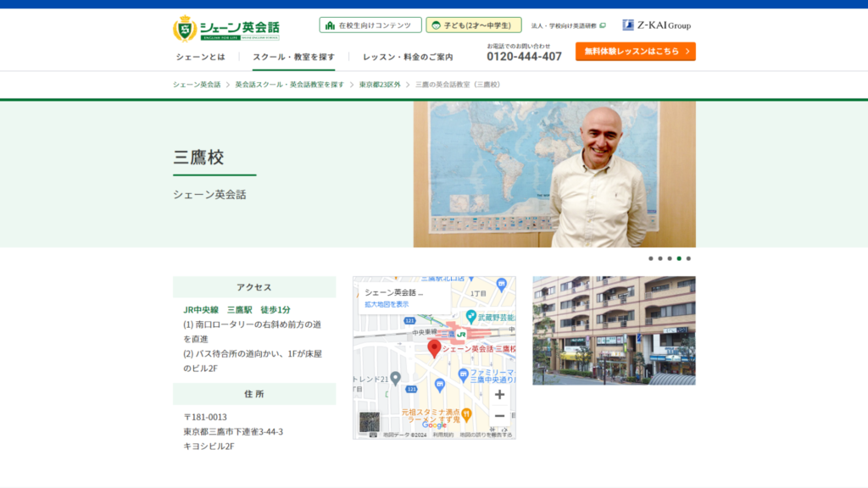Click the ramen restaurant orange marker on the map
Screen dimensions: 868x488
(467, 413)
